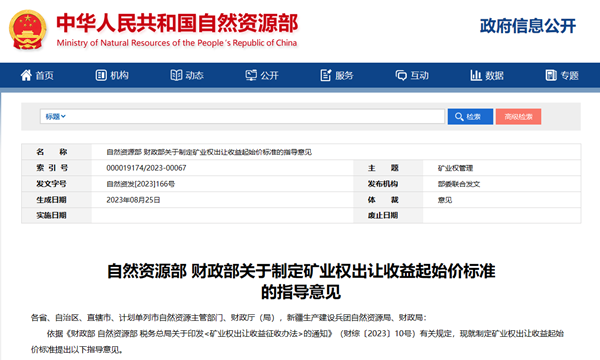This screenshot has width=600, height=360.
Task: Click the 废止日期 label cell
Action: pyautogui.click(x=388, y=215)
